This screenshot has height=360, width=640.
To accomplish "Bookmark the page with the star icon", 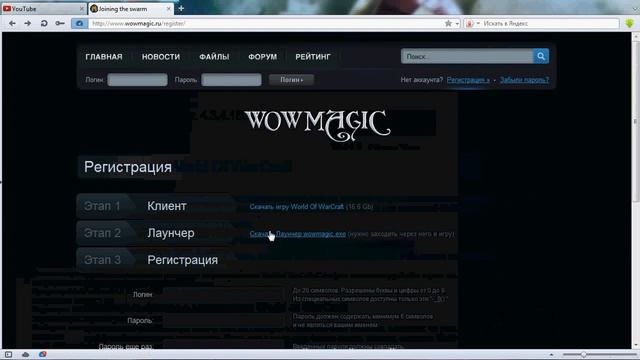I will pyautogui.click(x=448, y=24).
